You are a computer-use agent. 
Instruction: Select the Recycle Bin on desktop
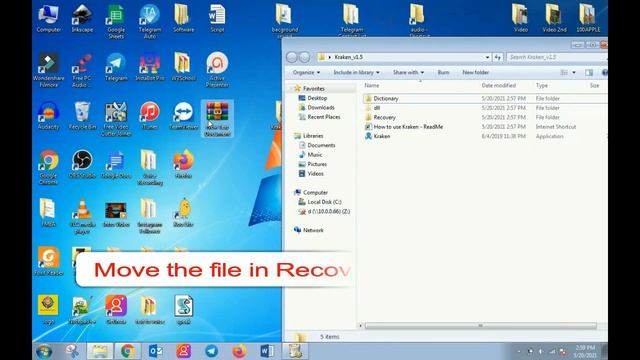click(82, 116)
